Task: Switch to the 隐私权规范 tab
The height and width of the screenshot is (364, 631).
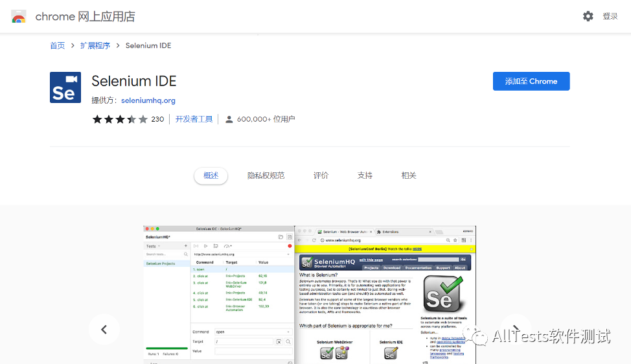Action: click(266, 176)
